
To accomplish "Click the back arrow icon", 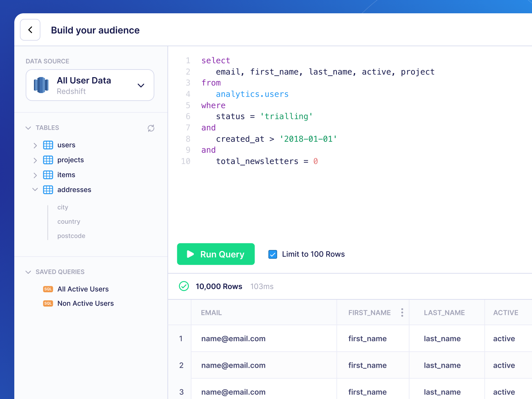I will 30,30.
